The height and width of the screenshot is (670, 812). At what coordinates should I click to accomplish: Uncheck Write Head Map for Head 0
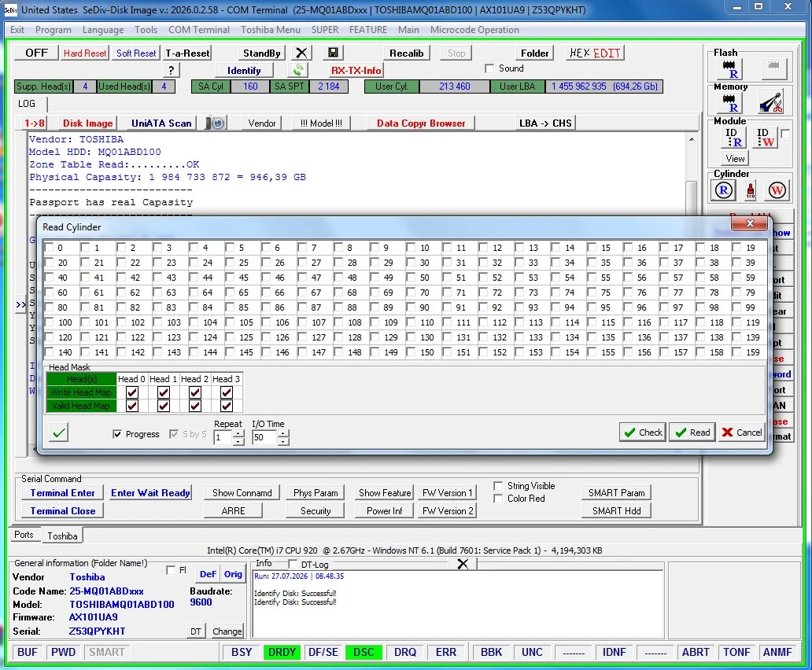pos(132,392)
